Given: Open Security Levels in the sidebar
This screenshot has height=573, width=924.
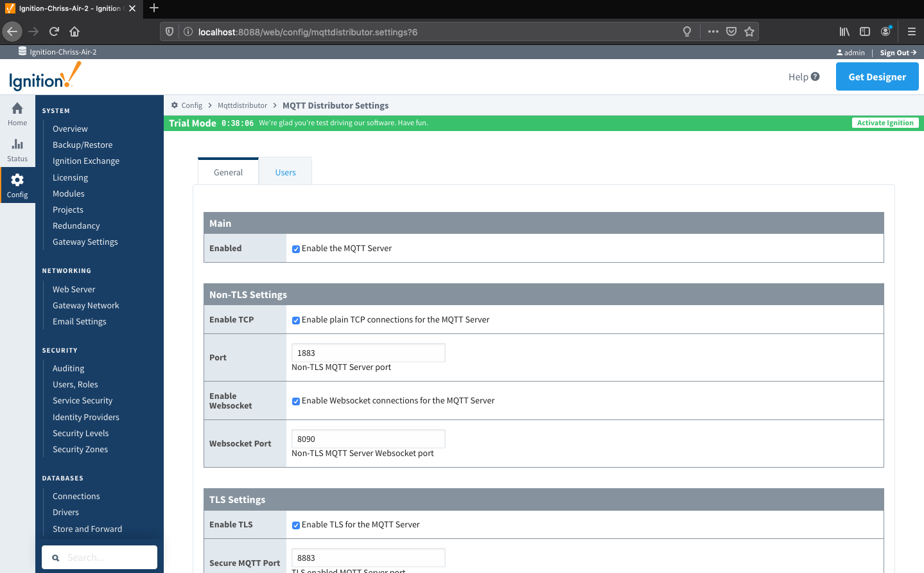Looking at the screenshot, I should click(x=81, y=433).
